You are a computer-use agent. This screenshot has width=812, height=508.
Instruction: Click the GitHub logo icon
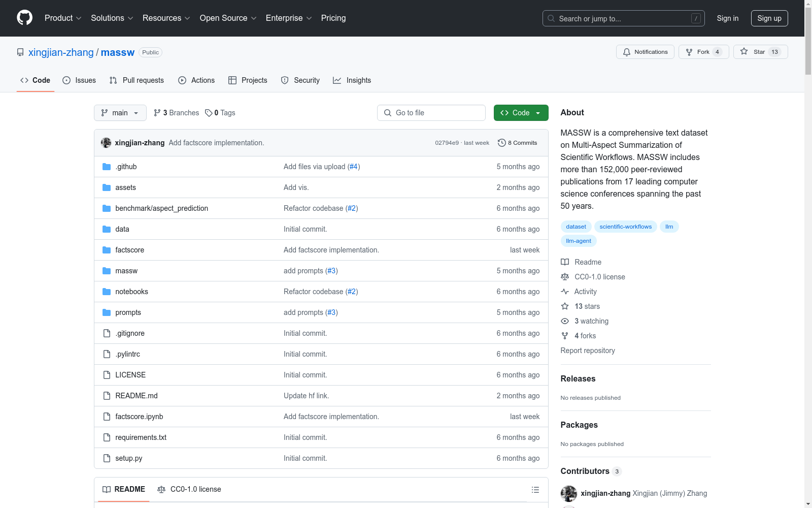(24, 18)
